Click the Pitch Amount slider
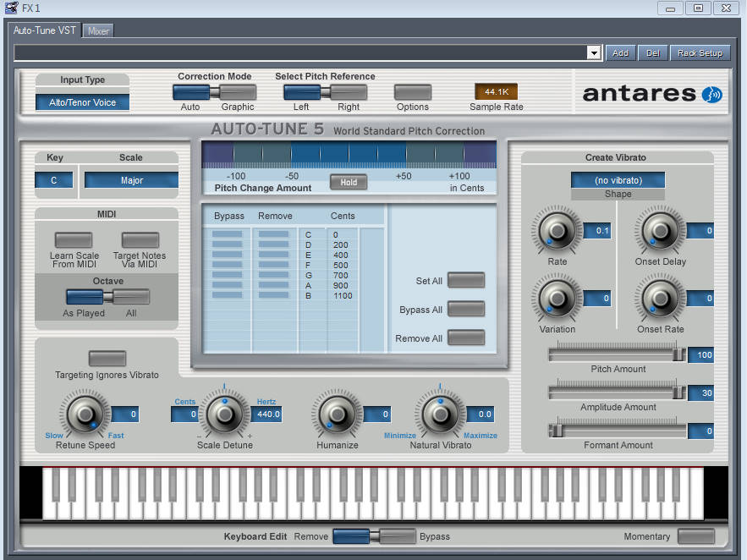The width and height of the screenshot is (747, 560). coord(618,354)
